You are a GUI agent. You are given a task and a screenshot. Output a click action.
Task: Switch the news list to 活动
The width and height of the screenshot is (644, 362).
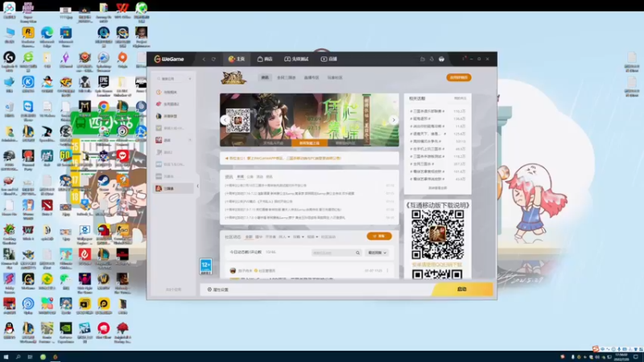[x=259, y=177]
